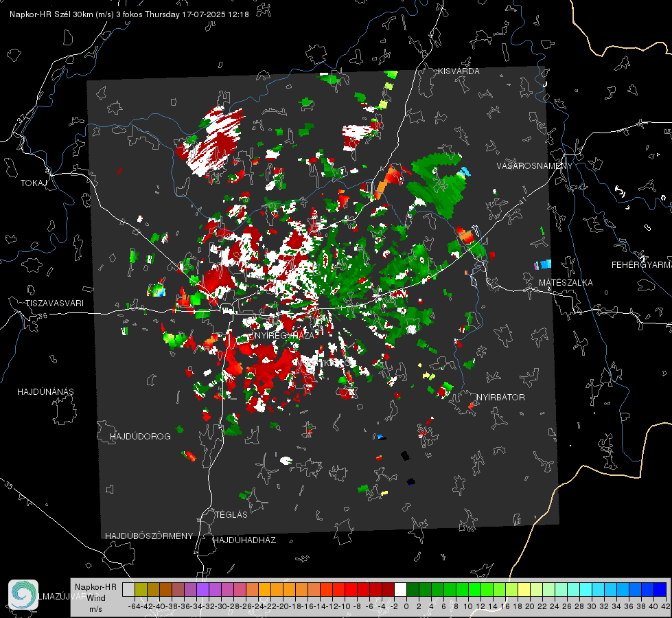Click the '-20' legend value
The width and height of the screenshot is (672, 618).
coord(282,606)
